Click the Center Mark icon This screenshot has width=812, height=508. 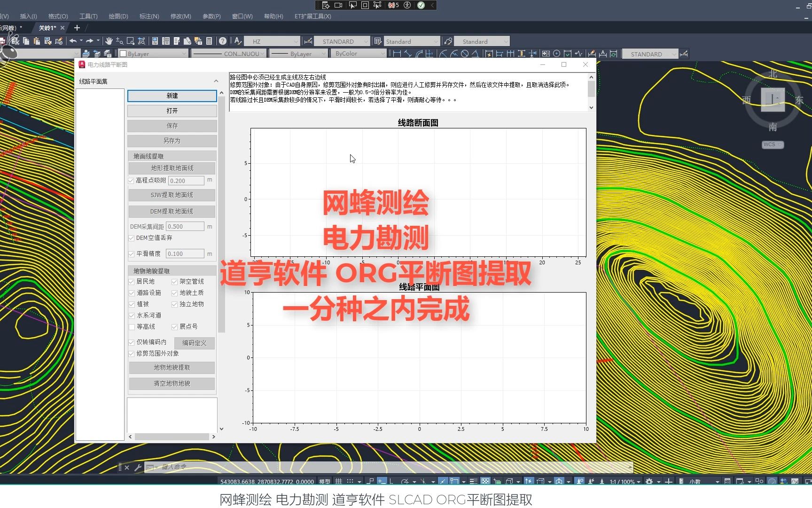point(556,54)
